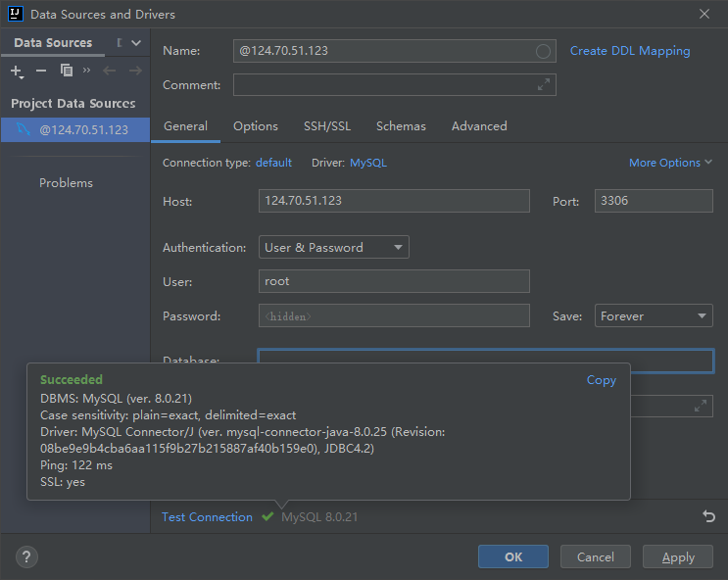
Task: Change driver via MySQL link
Action: pos(368,163)
